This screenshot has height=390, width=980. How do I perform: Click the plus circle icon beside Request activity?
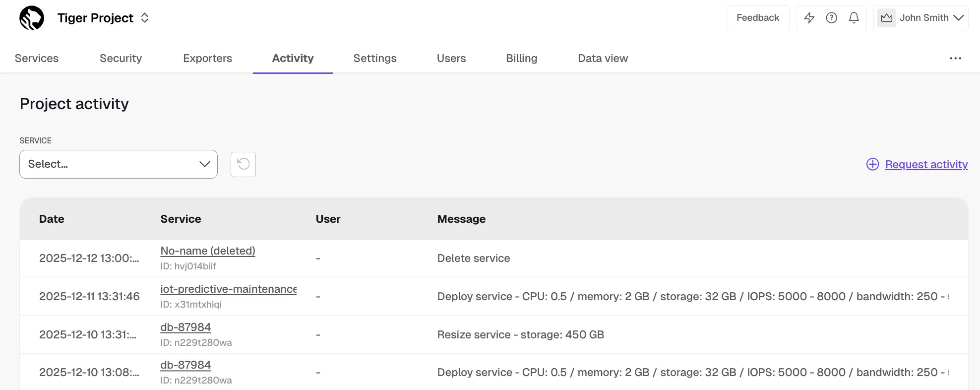(x=872, y=164)
